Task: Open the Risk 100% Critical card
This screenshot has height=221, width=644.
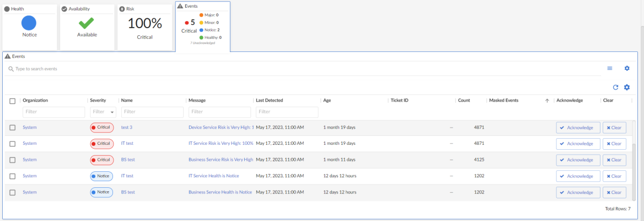Action: coord(144,27)
